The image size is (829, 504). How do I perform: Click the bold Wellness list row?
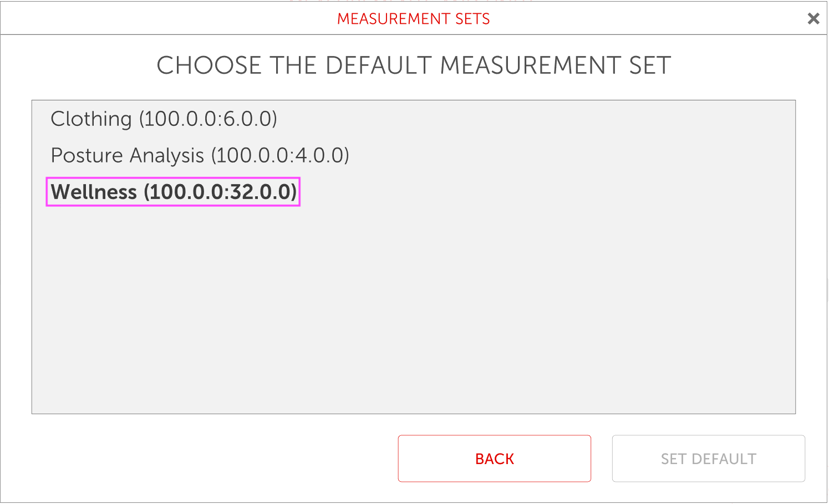[174, 192]
